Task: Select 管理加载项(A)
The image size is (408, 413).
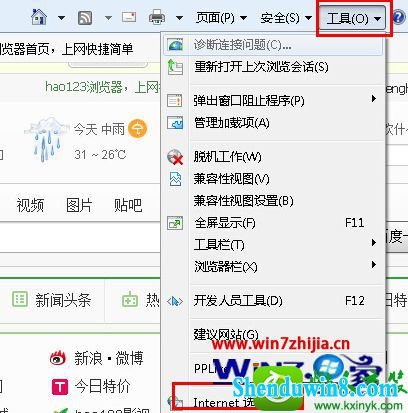Action: (273, 123)
